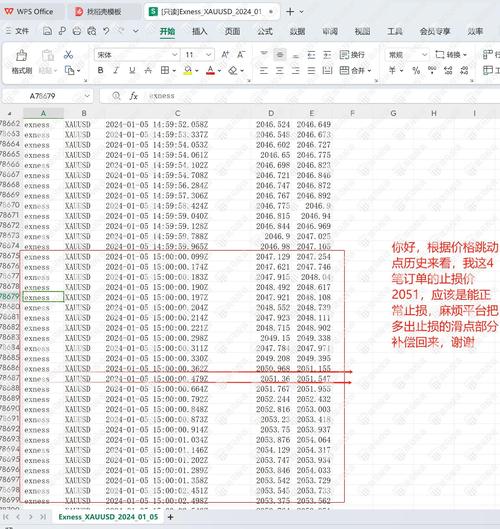Click the increase indent icon
Screen dimensions: 500x529
pyautogui.click(x=327, y=55)
